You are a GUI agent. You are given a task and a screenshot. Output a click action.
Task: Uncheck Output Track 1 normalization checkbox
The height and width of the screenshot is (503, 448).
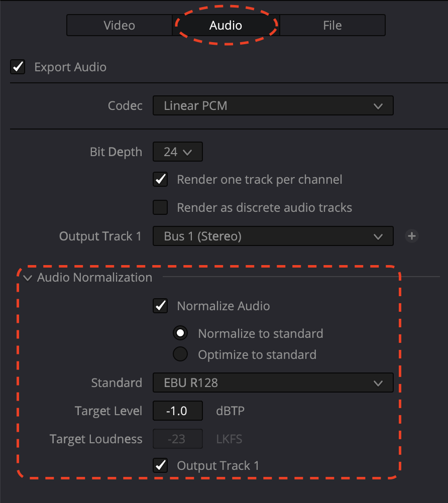point(161,465)
